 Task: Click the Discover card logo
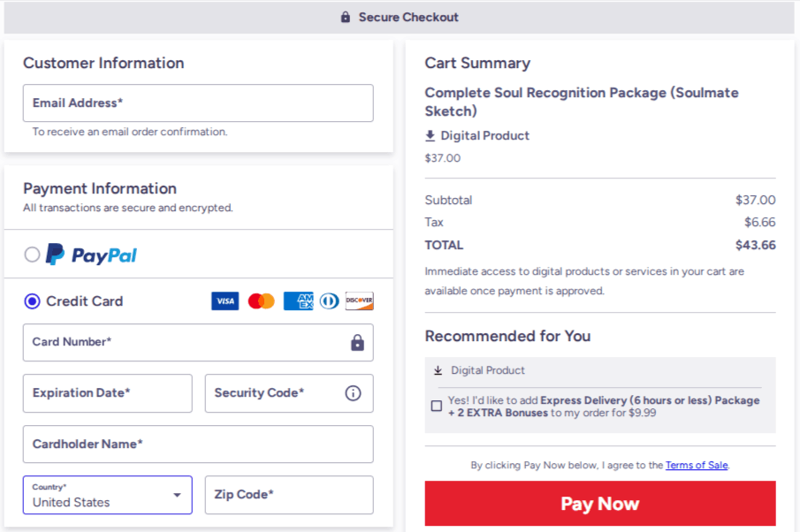[359, 301]
